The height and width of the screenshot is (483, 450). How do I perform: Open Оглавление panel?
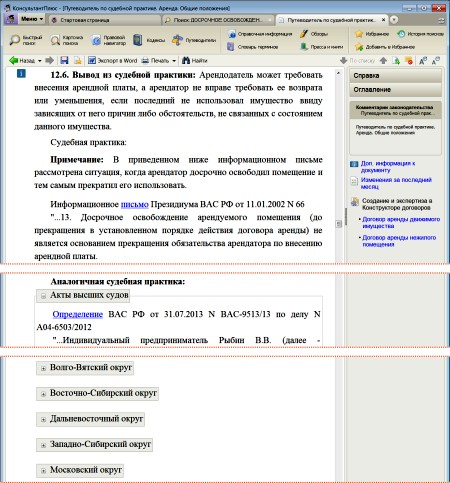tap(395, 90)
